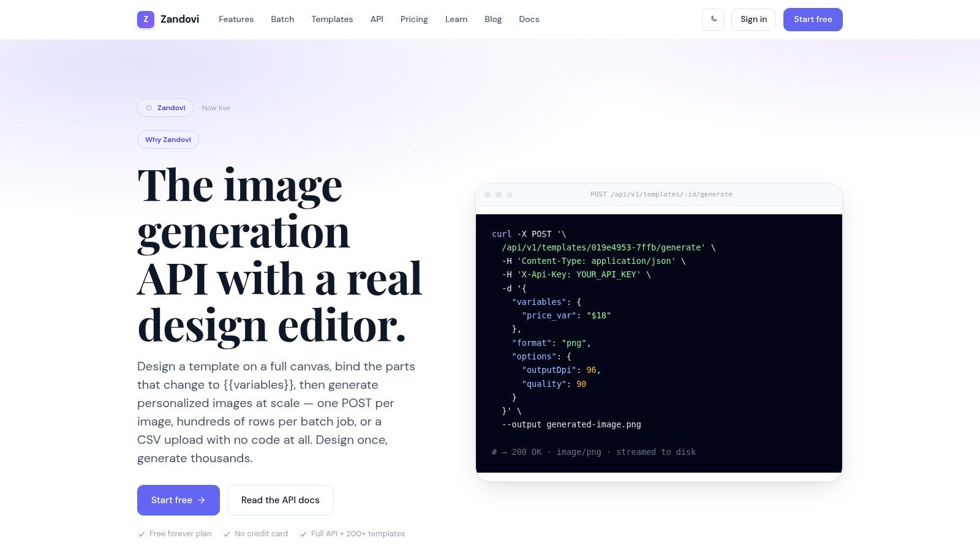The width and height of the screenshot is (980, 551).
Task: Click the 'Free forever plan' text
Action: pyautogui.click(x=180, y=534)
